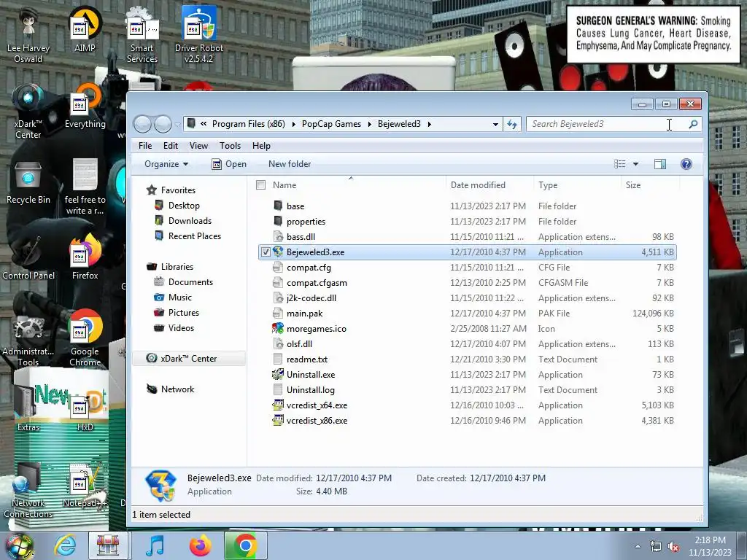This screenshot has width=747, height=560.
Task: Open the Edit menu
Action: coord(171,146)
